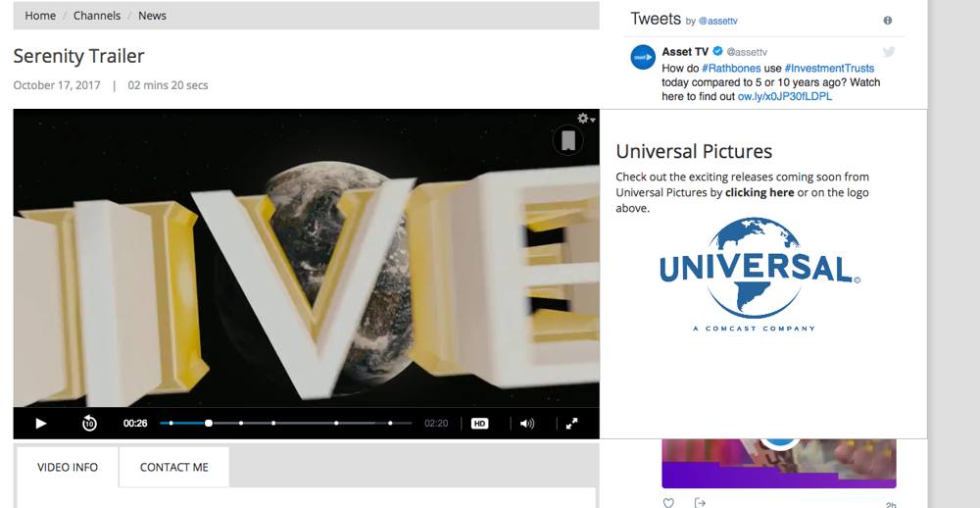Open the #Rathbones hashtag
Image resolution: width=980 pixels, height=508 pixels.
tap(731, 69)
